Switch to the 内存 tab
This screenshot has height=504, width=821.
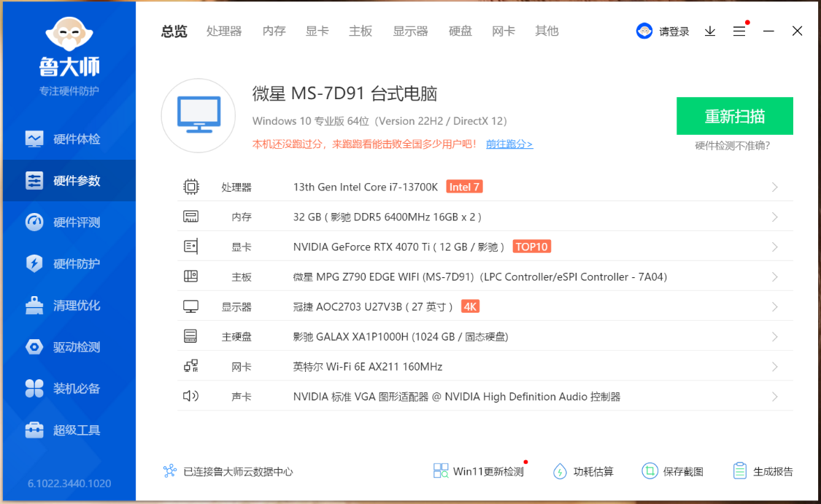point(274,31)
